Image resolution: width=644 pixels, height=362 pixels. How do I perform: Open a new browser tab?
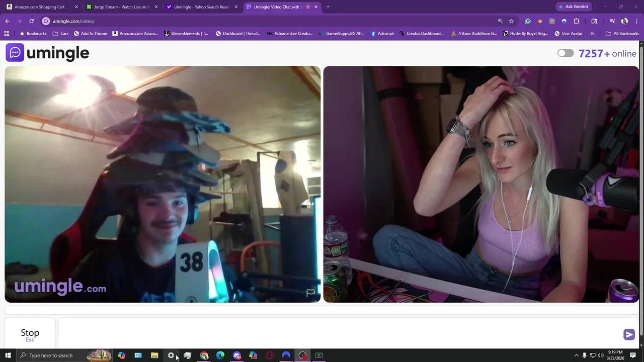click(x=328, y=7)
